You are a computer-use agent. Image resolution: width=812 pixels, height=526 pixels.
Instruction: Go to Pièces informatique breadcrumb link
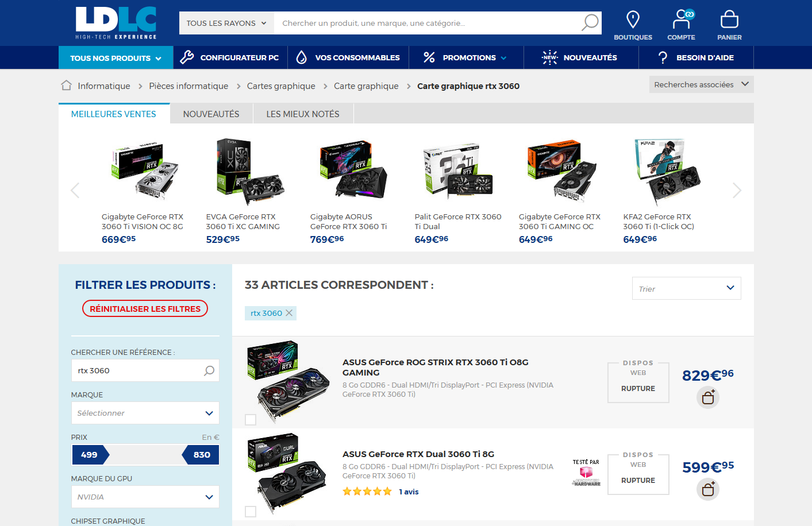click(188, 86)
